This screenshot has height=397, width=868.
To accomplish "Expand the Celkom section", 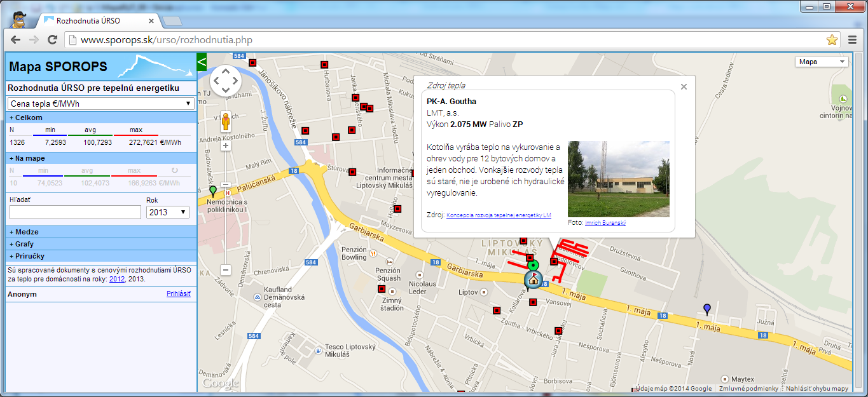I will (101, 118).
